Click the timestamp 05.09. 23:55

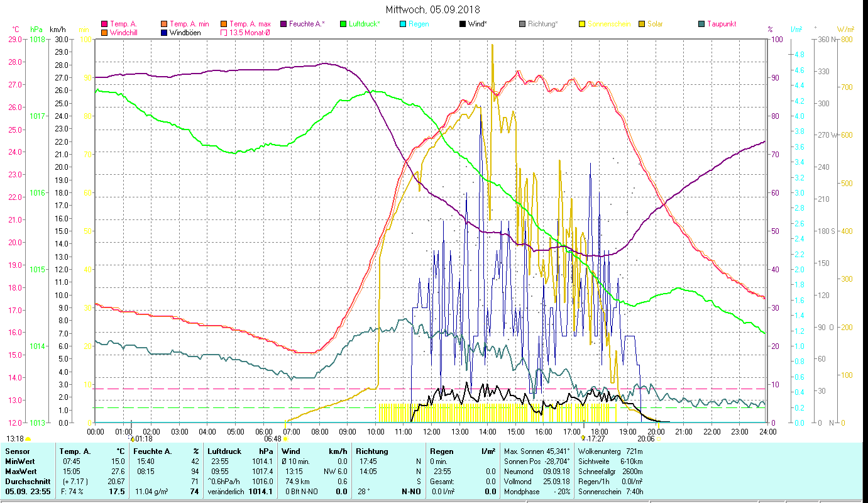(28, 492)
